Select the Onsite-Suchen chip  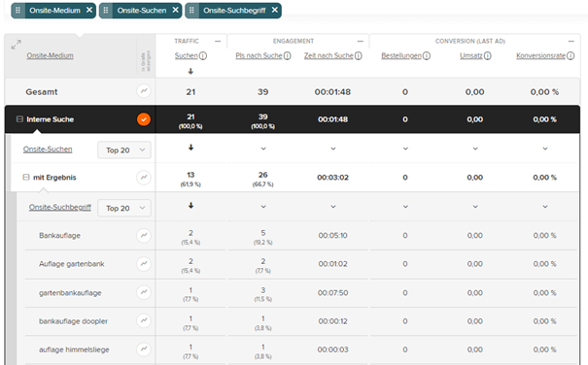(x=142, y=11)
